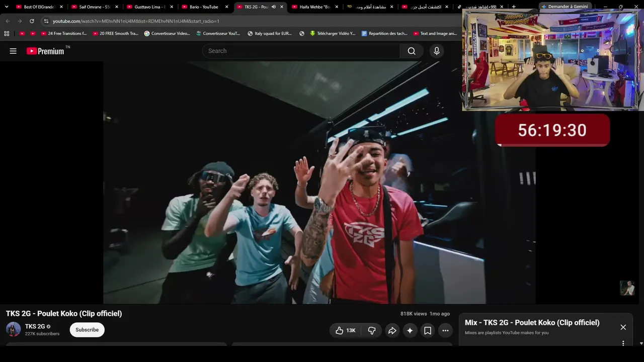Open the Repartition des tach... bookmark

coord(384,34)
